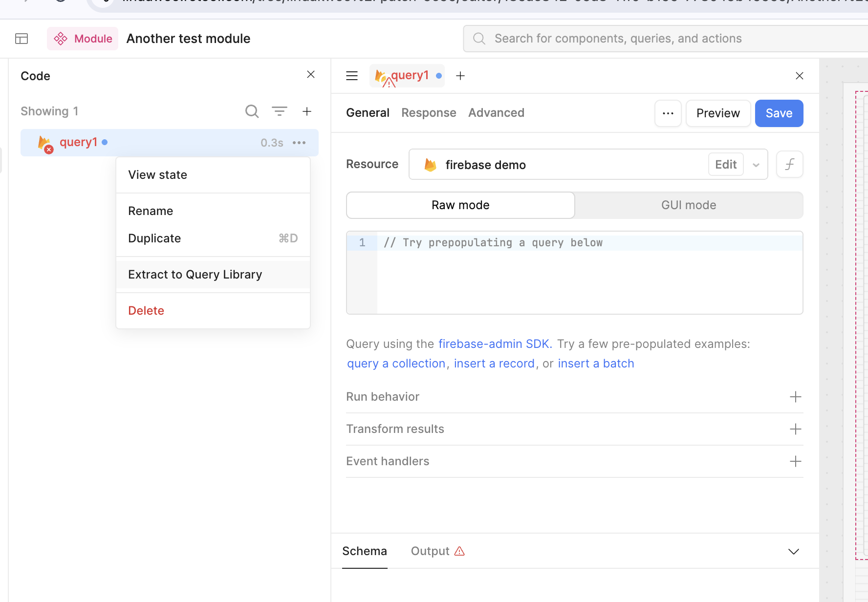The width and height of the screenshot is (868, 602).
Task: Click the Preview button
Action: tap(718, 113)
